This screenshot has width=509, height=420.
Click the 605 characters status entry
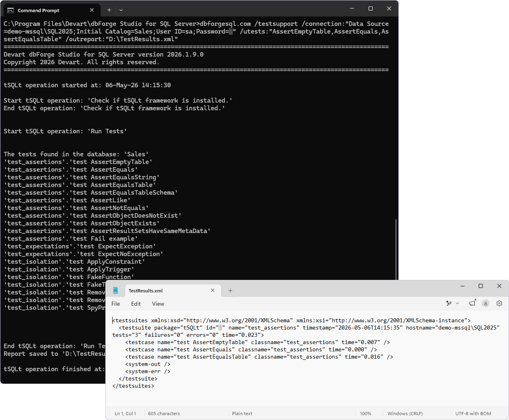pos(164,414)
